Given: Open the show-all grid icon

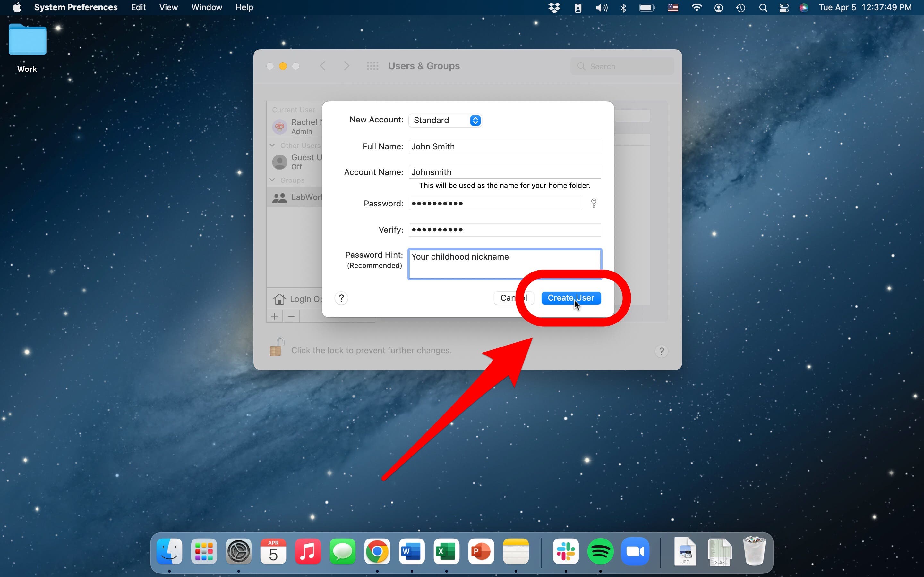Looking at the screenshot, I should point(372,66).
